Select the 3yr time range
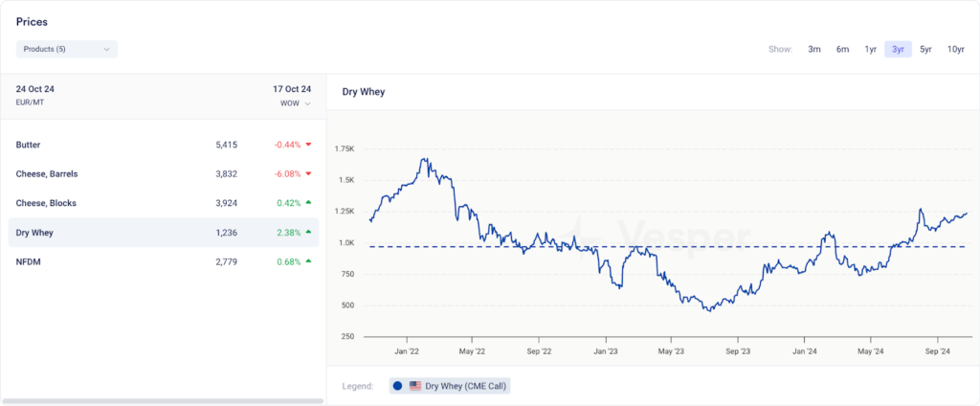Viewport: 980px width, 406px height. (x=898, y=49)
